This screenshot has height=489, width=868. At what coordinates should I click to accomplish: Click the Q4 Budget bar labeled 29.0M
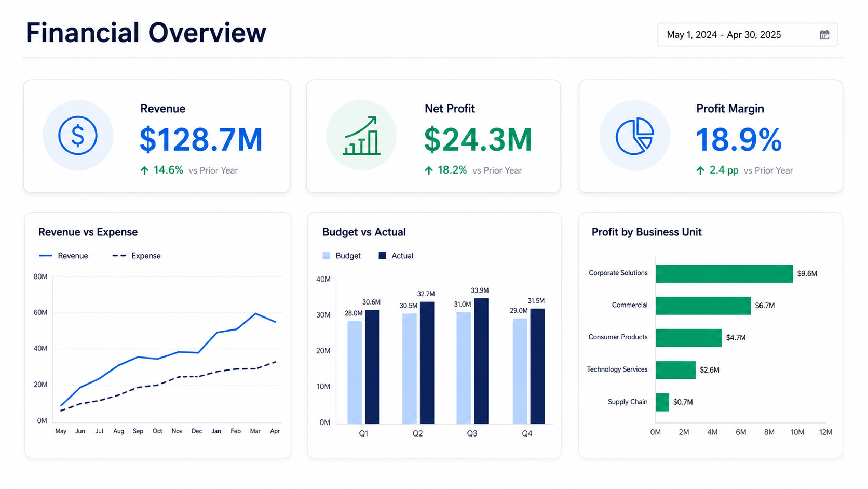click(520, 371)
